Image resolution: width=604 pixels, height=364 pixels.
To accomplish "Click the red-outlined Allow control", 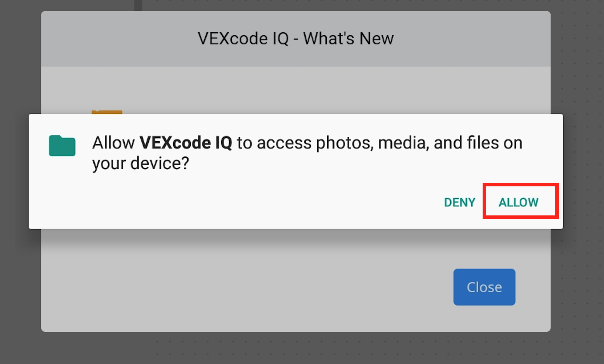I will coord(519,202).
